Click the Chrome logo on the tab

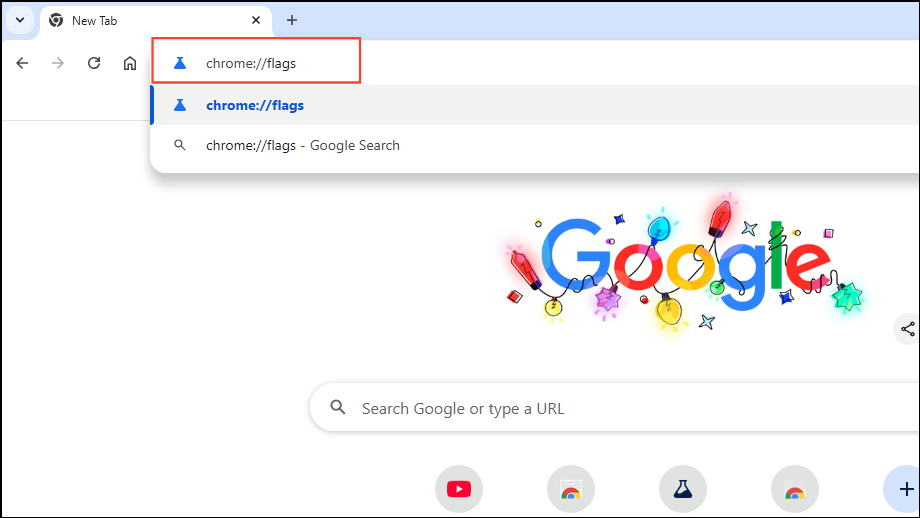click(x=56, y=21)
